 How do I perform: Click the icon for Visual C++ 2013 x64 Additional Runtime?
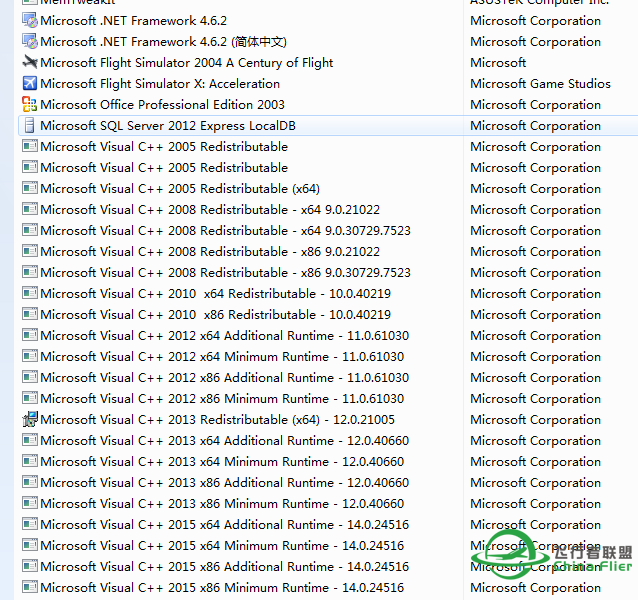[x=30, y=440]
